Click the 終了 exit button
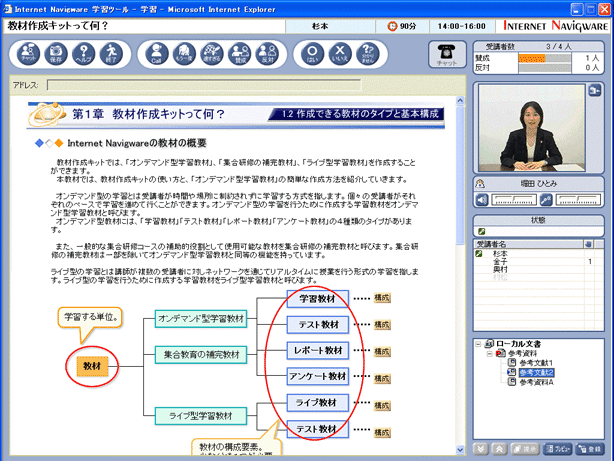The width and height of the screenshot is (614, 461). point(111,54)
